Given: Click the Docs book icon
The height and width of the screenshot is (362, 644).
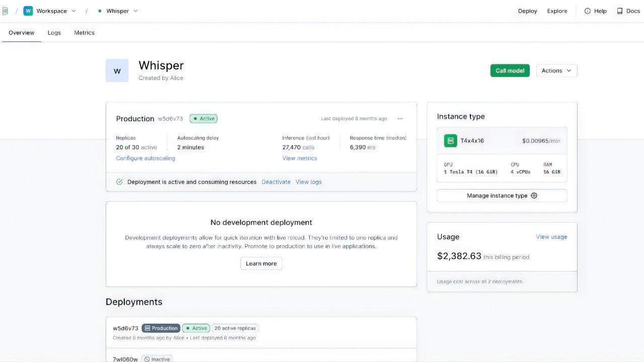Looking at the screenshot, I should 620,11.
